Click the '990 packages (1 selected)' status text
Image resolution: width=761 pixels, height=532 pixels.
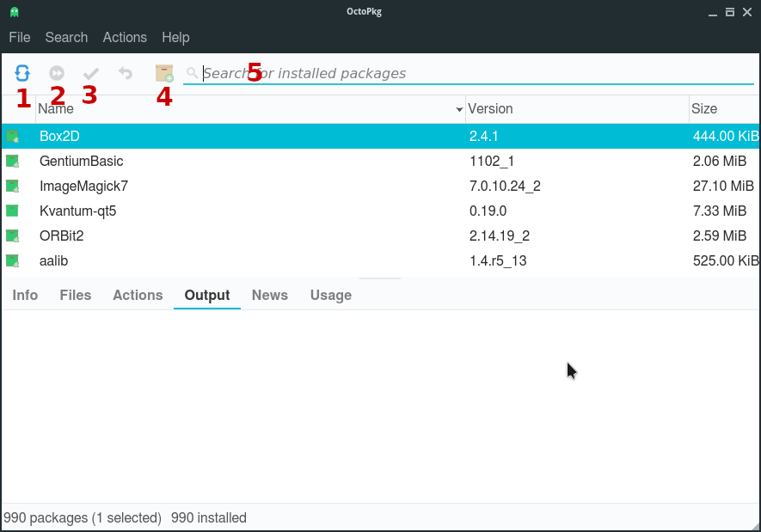tap(83, 518)
